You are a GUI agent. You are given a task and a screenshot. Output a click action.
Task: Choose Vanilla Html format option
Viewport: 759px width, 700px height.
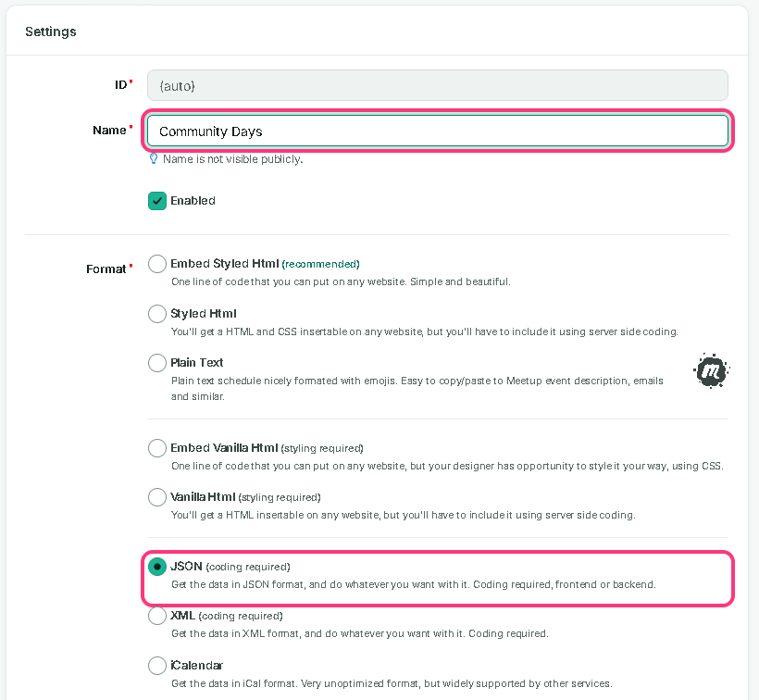157,497
